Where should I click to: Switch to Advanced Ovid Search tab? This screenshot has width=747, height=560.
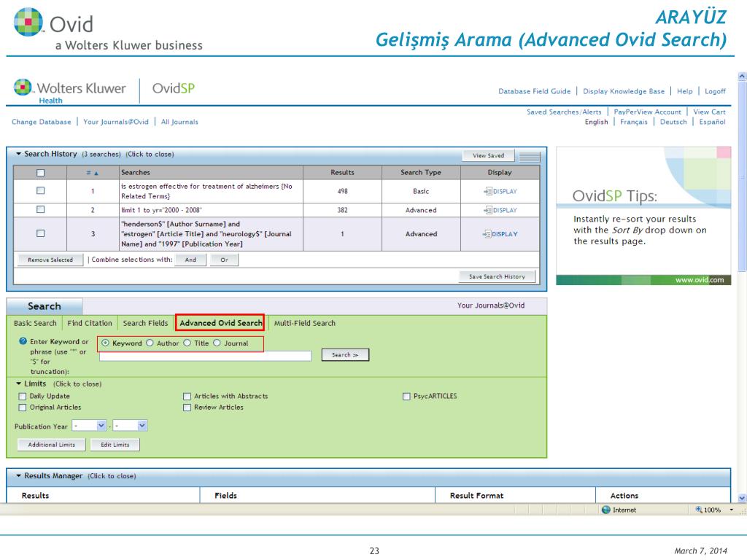220,323
